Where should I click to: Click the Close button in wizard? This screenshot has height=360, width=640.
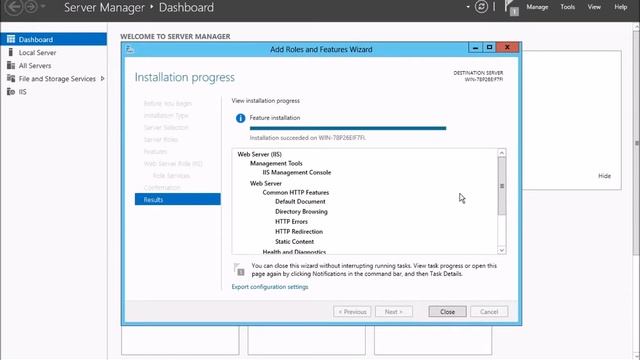click(x=447, y=311)
